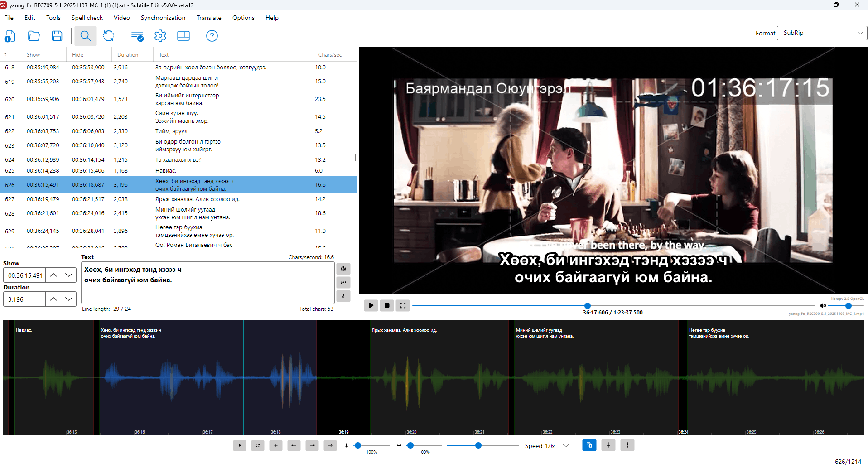Click the Help question mark icon
Image resolution: width=868 pixels, height=468 pixels.
click(212, 36)
